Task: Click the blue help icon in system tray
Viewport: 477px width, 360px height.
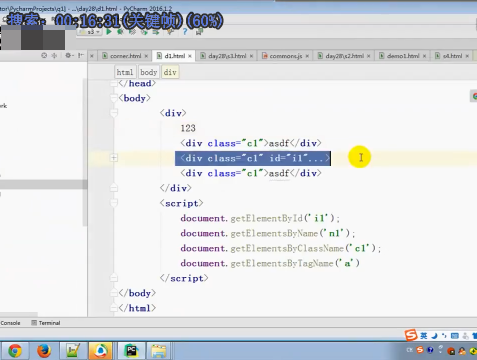Action: coord(430,350)
